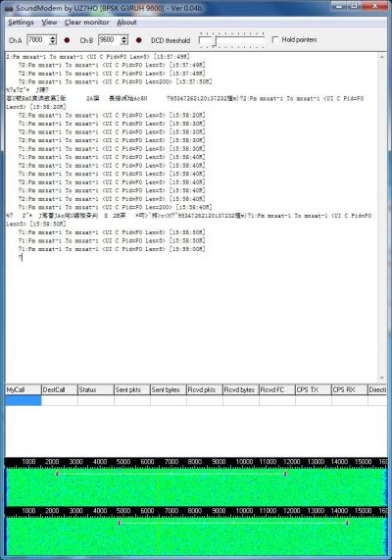392x560 pixels.
Task: Open the Settings menu
Action: click(21, 23)
